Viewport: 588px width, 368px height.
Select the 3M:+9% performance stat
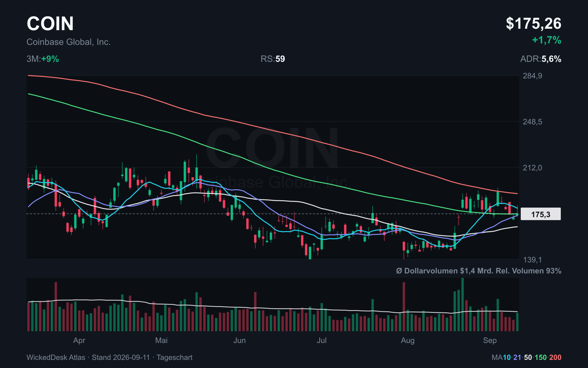[43, 59]
